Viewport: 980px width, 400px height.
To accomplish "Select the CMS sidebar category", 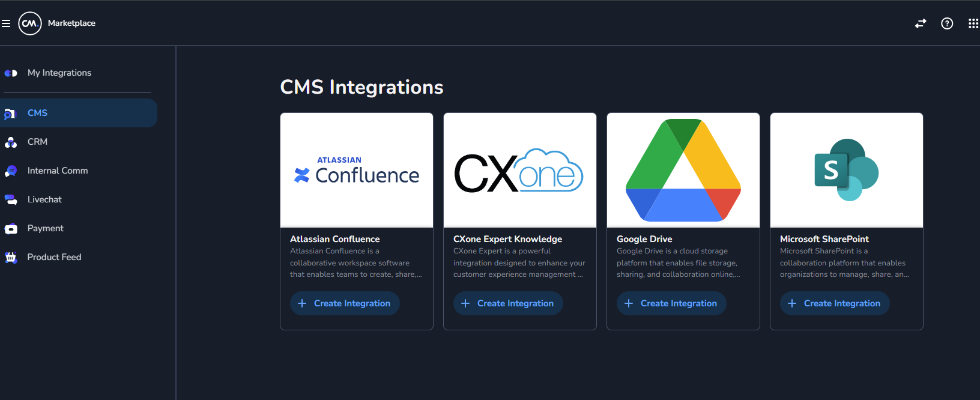I will (x=79, y=113).
